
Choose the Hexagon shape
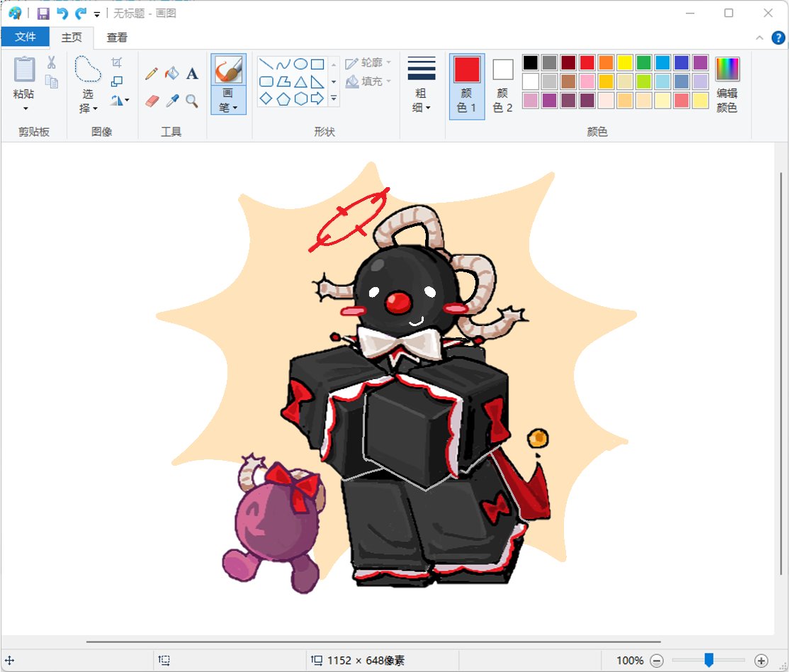300,99
